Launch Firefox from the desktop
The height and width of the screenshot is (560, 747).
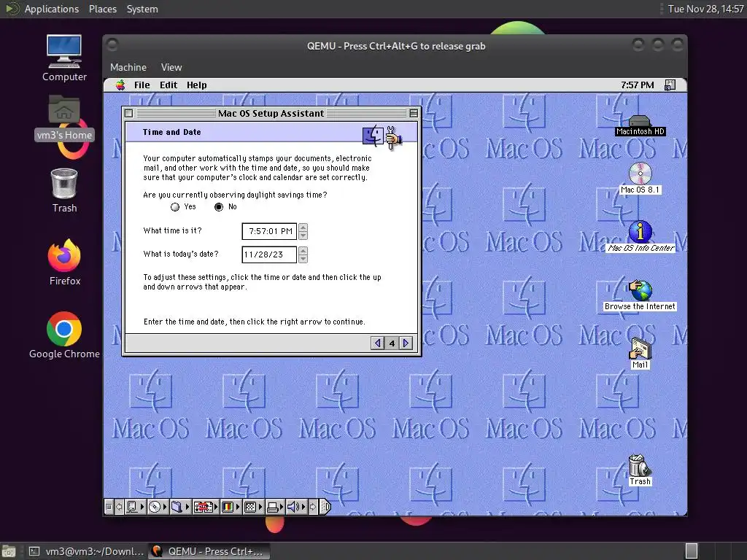pyautogui.click(x=64, y=262)
